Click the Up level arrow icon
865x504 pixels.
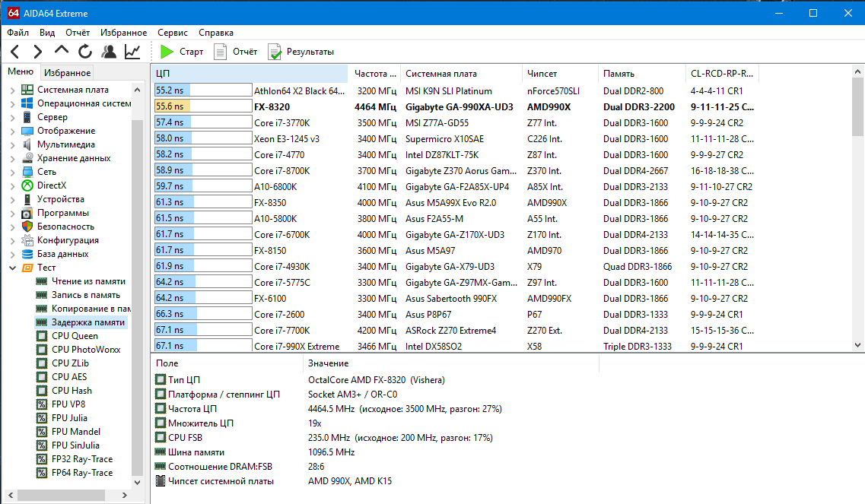pos(62,51)
